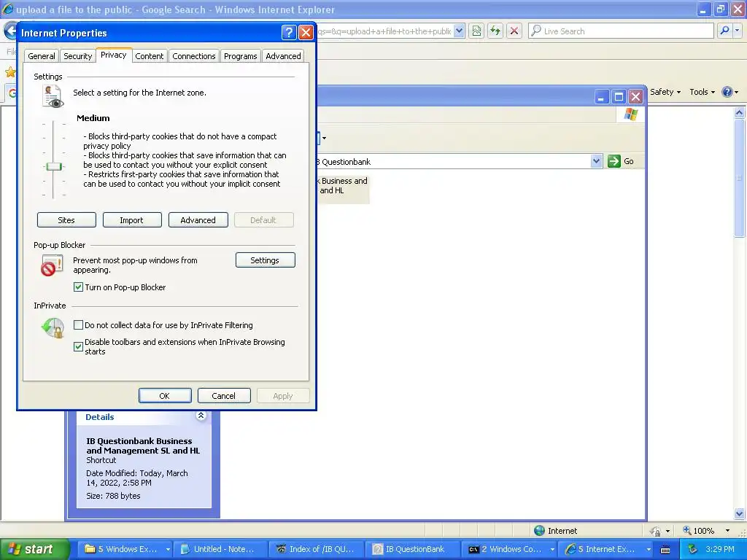
Task: Open the Explorer toolbar dropdown arrow
Action: [x=324, y=139]
